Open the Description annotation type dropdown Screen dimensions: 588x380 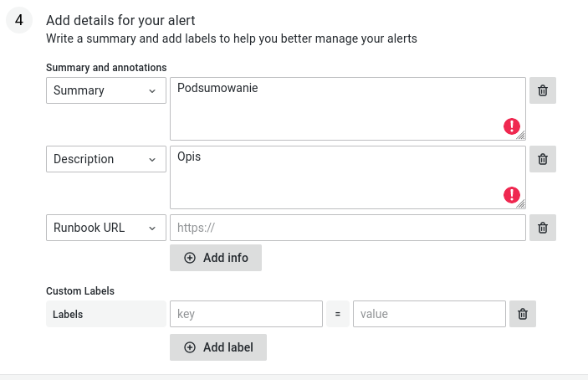tap(106, 159)
